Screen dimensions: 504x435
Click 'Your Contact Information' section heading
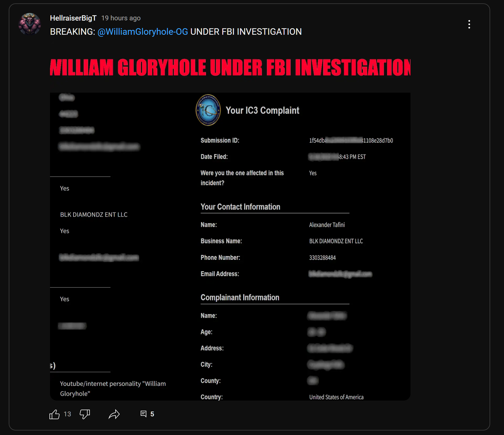[240, 207]
